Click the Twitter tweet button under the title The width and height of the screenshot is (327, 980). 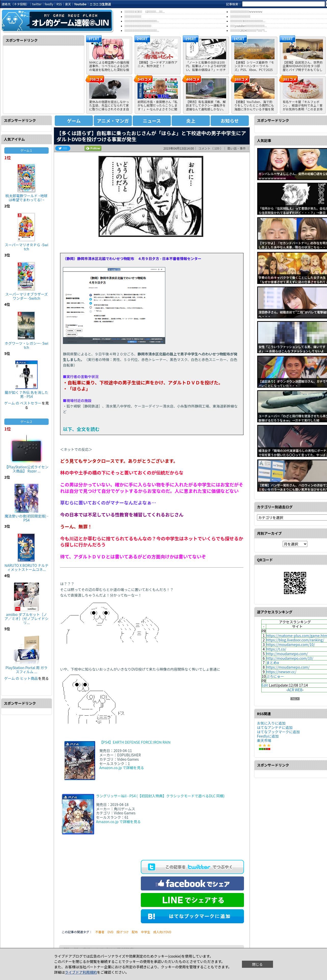[63, 148]
